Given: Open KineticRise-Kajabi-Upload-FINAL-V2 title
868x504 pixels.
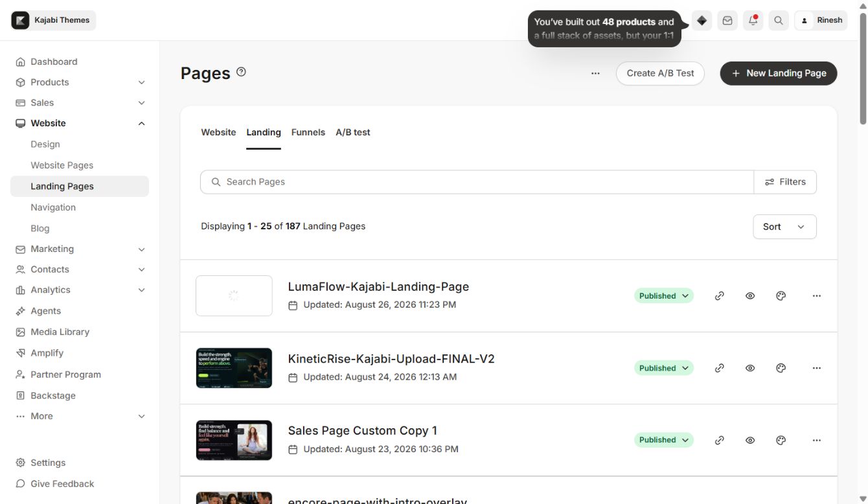Looking at the screenshot, I should [x=391, y=359].
